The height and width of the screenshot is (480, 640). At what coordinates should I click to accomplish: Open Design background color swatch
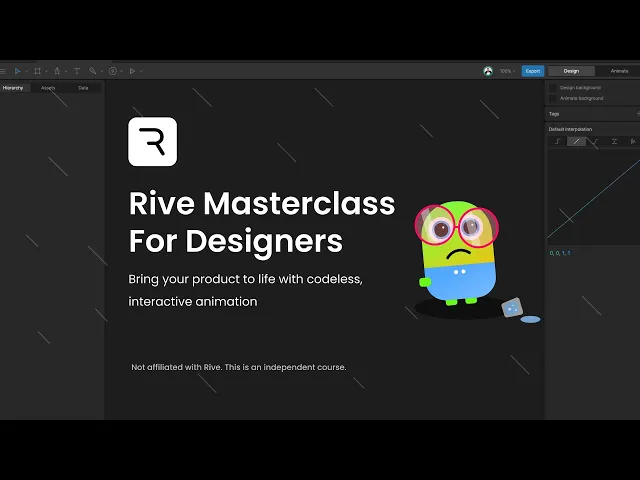click(x=553, y=87)
